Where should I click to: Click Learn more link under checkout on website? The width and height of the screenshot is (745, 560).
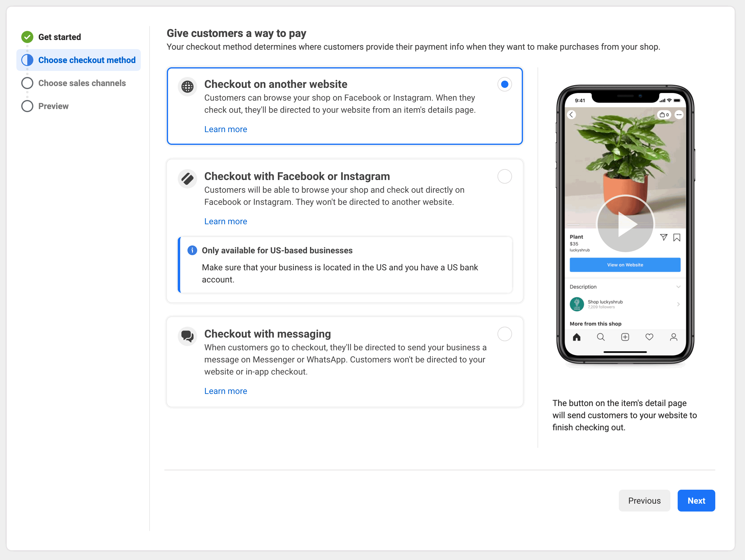(226, 129)
